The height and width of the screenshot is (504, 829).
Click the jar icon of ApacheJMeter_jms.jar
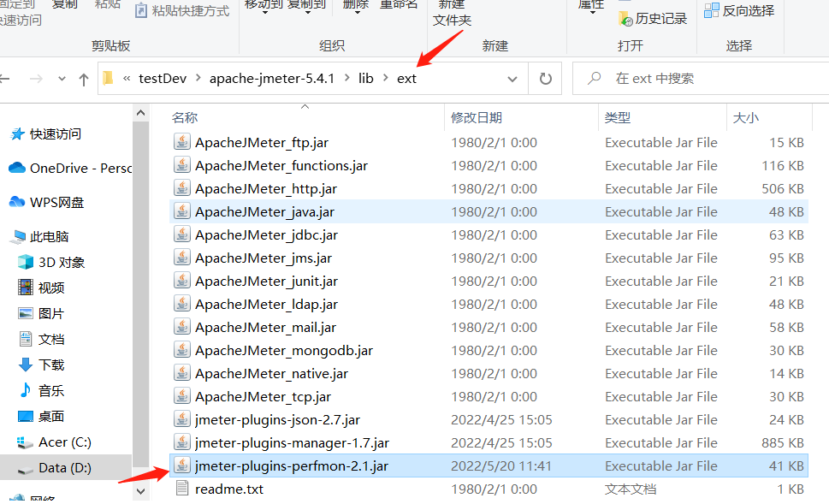[182, 258]
